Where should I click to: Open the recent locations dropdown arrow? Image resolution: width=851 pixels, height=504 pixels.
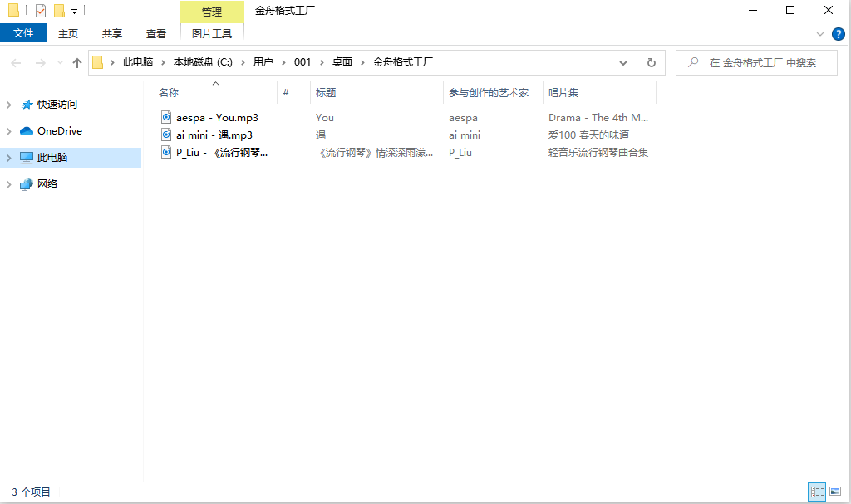[x=60, y=63]
